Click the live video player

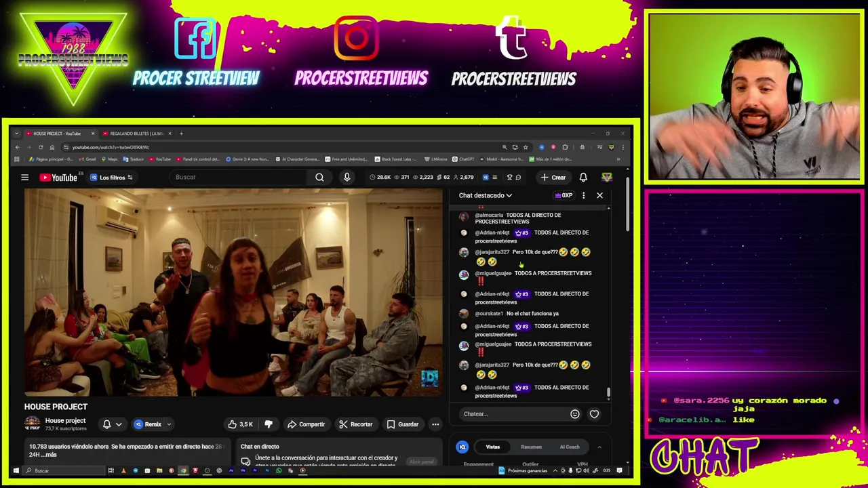click(x=233, y=293)
